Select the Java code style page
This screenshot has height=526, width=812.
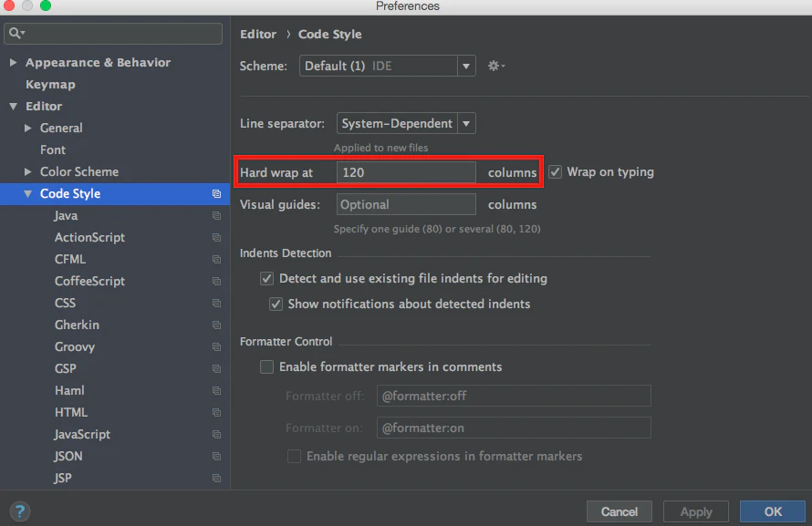pyautogui.click(x=66, y=216)
